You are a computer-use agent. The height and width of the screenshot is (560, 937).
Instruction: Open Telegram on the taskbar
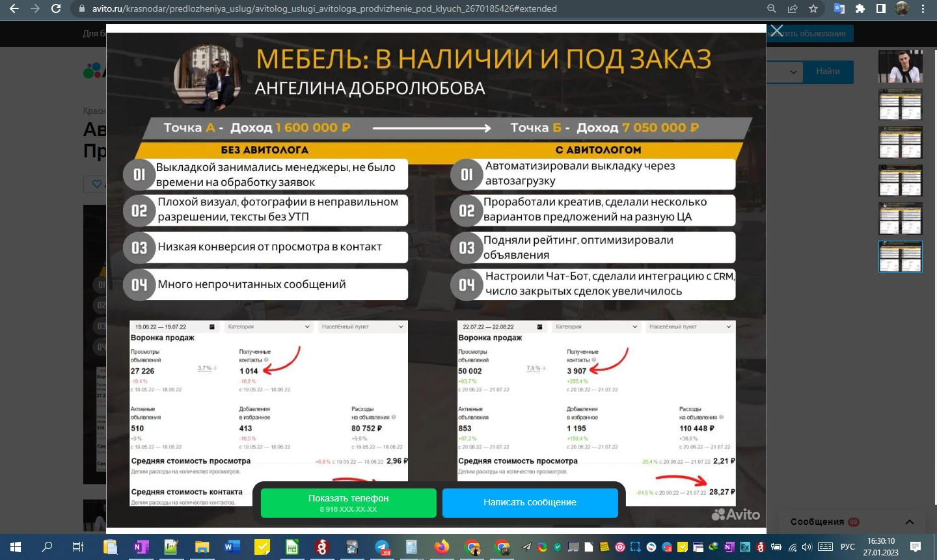383,547
